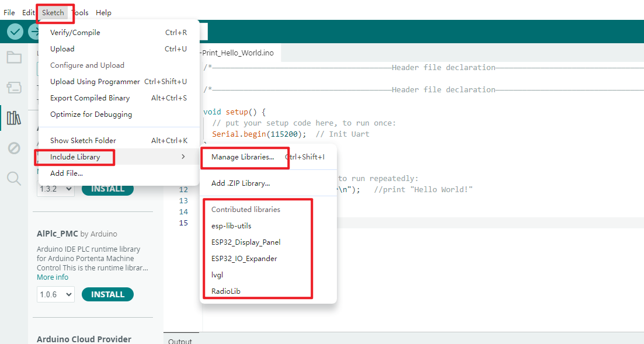Select Upload Using Programmer

[119, 82]
